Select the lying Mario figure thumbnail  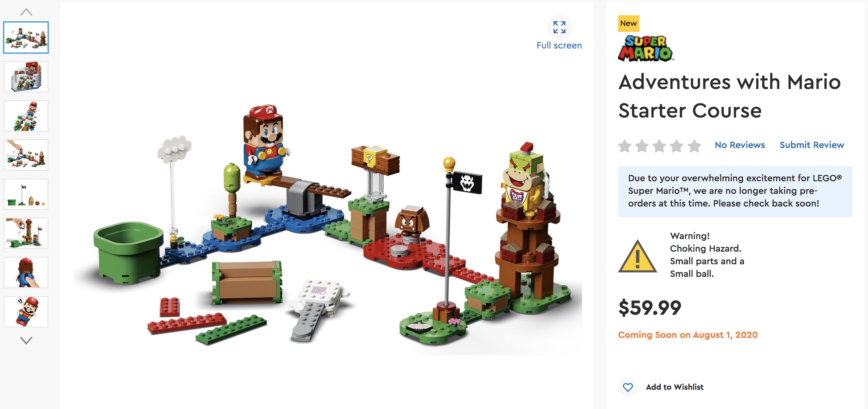click(26, 312)
